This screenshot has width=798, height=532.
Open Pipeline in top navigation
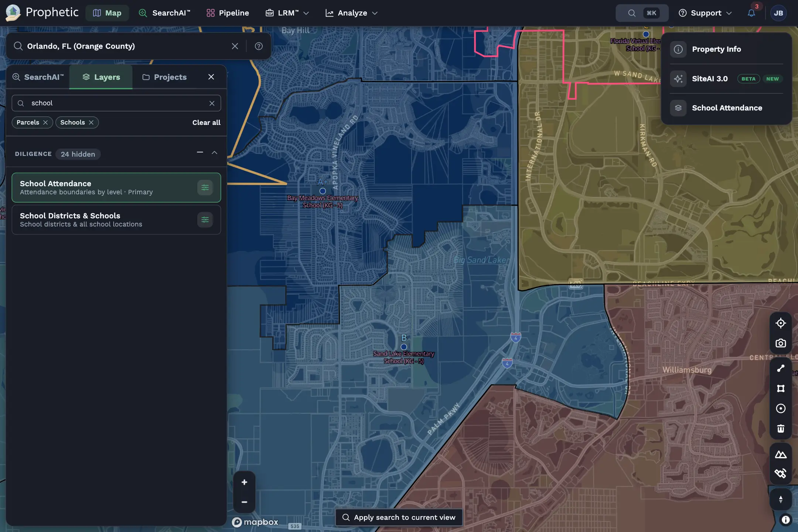click(228, 13)
